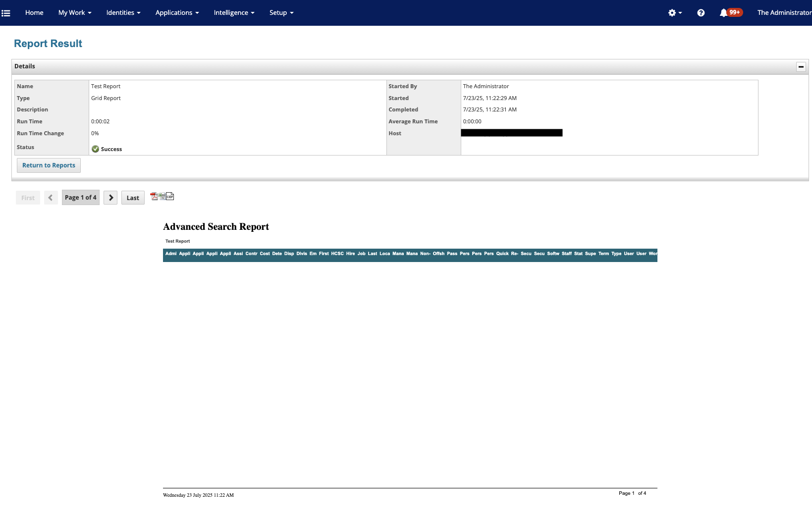
Task: Click the Hire column header
Action: (351, 254)
